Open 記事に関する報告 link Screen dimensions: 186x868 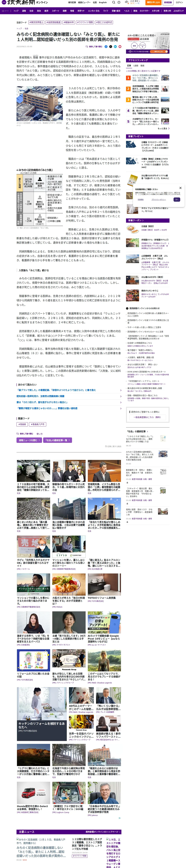[x=113, y=446]
